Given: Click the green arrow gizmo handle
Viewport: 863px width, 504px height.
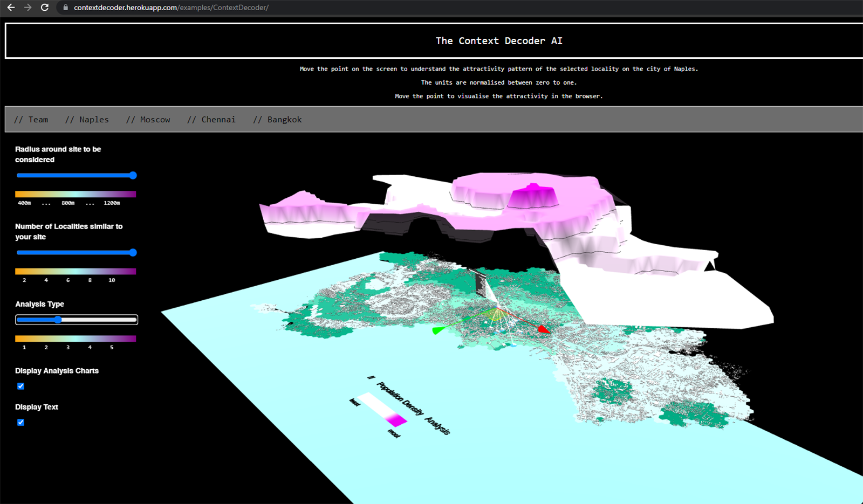Looking at the screenshot, I should [437, 330].
